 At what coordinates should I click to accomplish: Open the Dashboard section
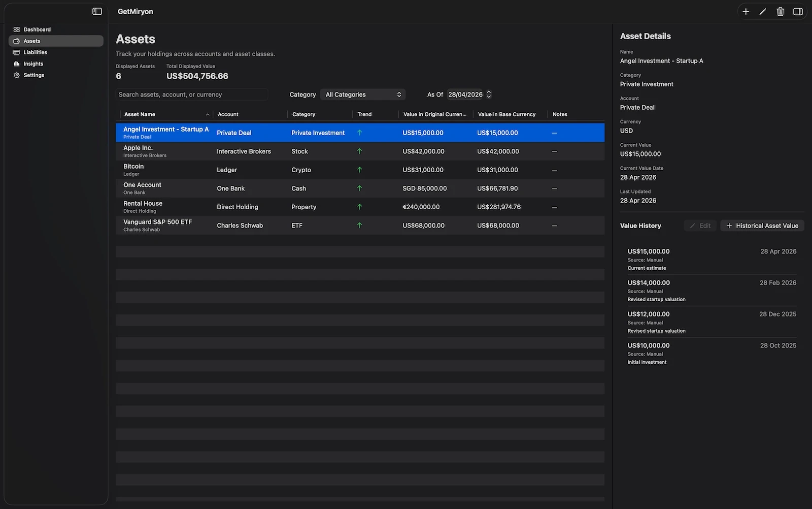(56, 29)
